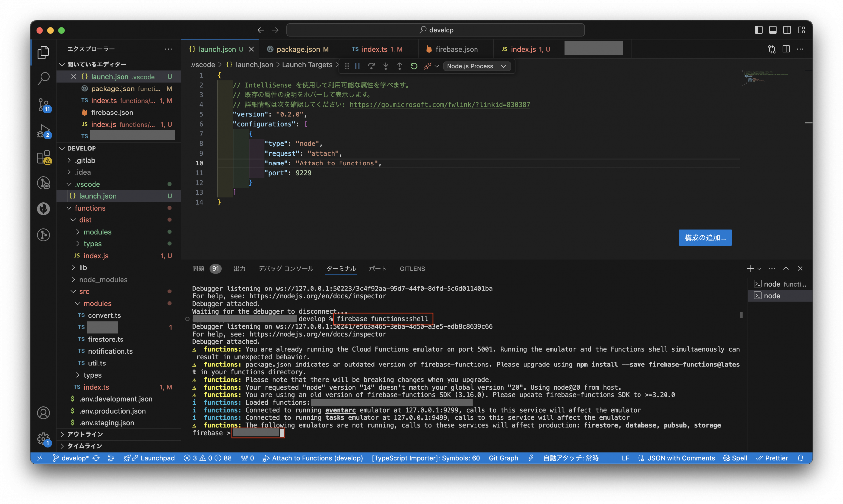Toggle the secondary side bar layout icon
The width and height of the screenshot is (843, 504).
click(787, 30)
